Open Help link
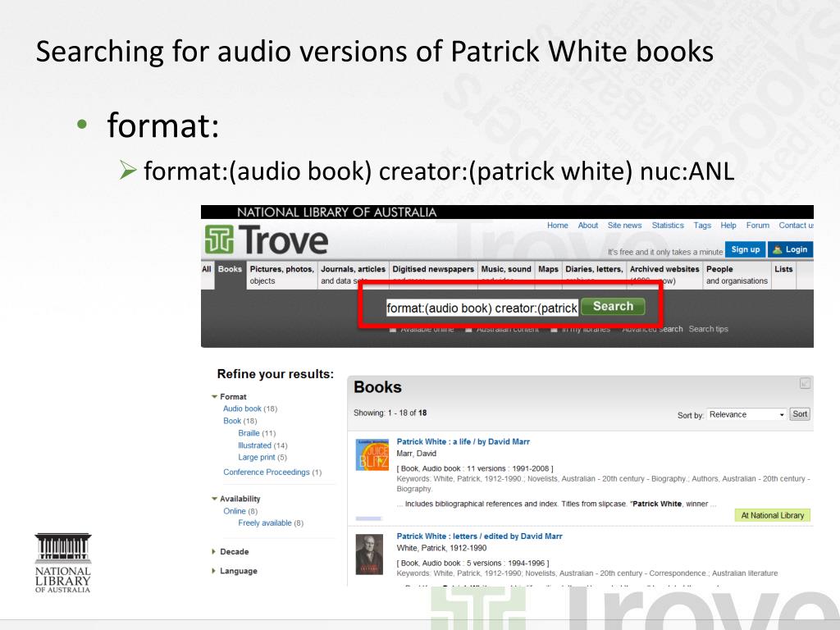 (x=728, y=226)
